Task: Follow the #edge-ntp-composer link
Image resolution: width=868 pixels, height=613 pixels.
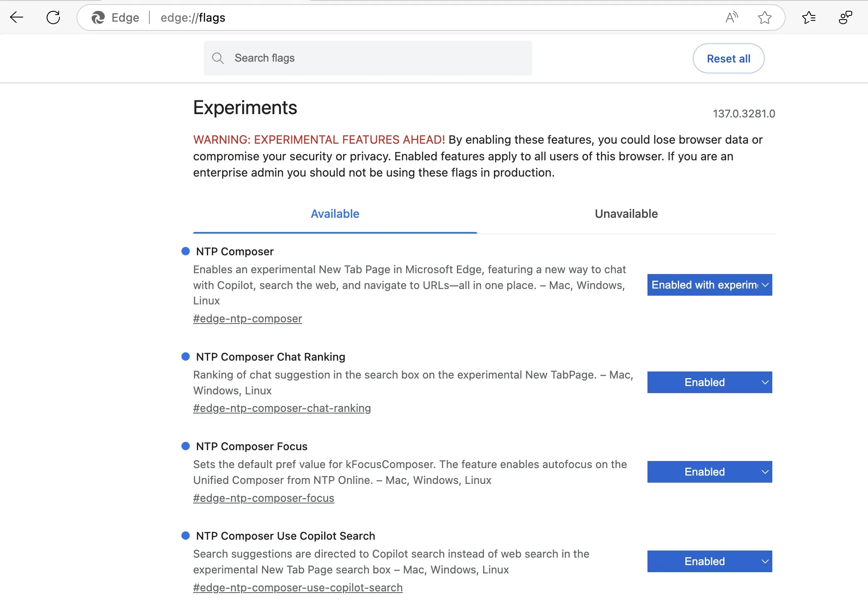Action: [247, 319]
